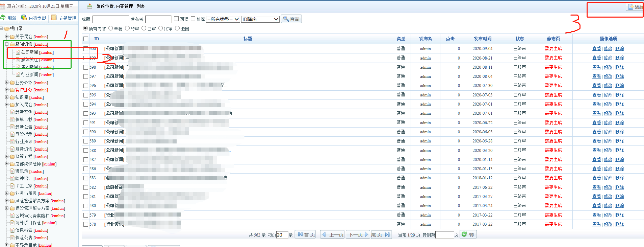Click 查看 for row ID 598

point(597,67)
